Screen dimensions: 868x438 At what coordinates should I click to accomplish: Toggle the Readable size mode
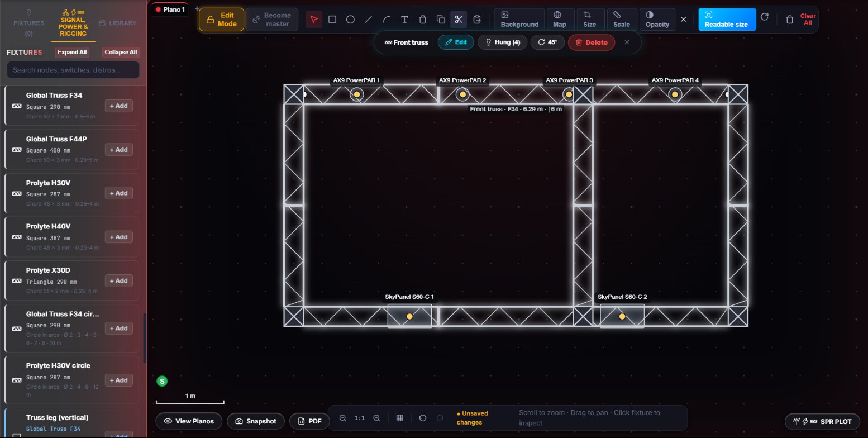coord(727,20)
